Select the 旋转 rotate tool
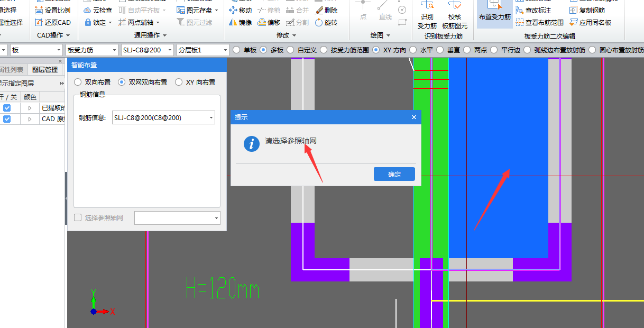The image size is (644, 328). [x=326, y=22]
